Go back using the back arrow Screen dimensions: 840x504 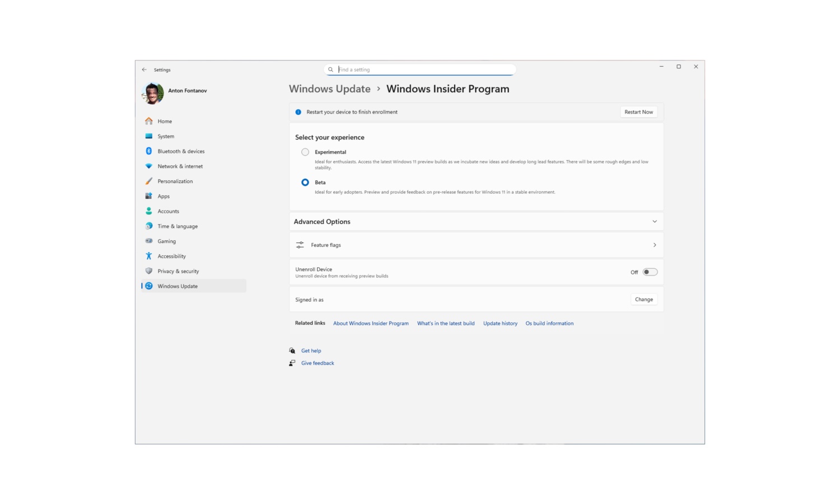pyautogui.click(x=144, y=70)
